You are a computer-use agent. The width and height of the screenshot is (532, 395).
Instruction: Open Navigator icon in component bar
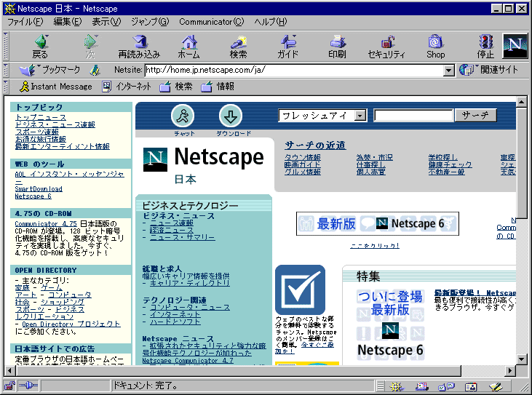click(395, 386)
